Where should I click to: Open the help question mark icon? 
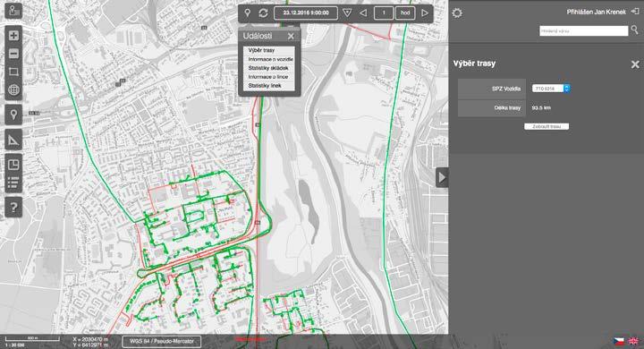click(13, 208)
